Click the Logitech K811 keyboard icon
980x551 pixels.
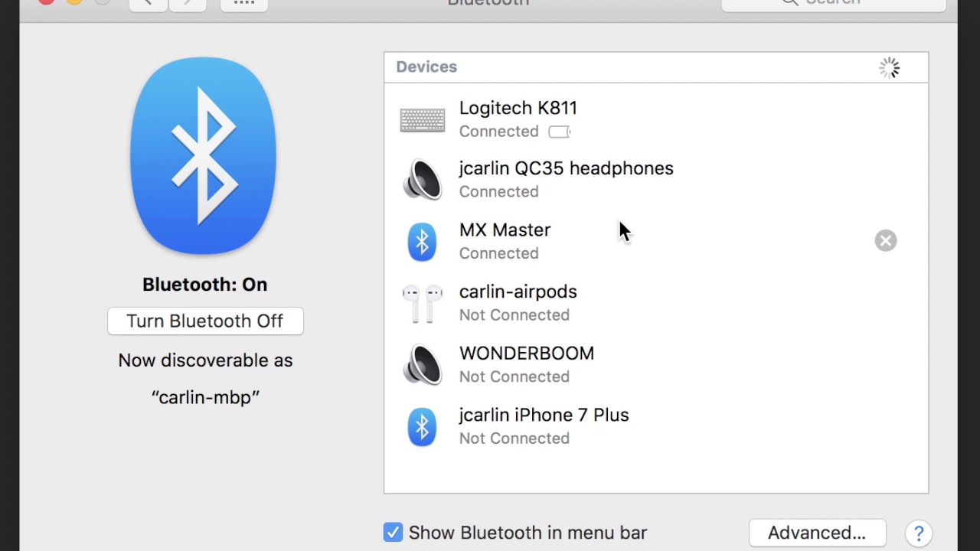click(423, 120)
